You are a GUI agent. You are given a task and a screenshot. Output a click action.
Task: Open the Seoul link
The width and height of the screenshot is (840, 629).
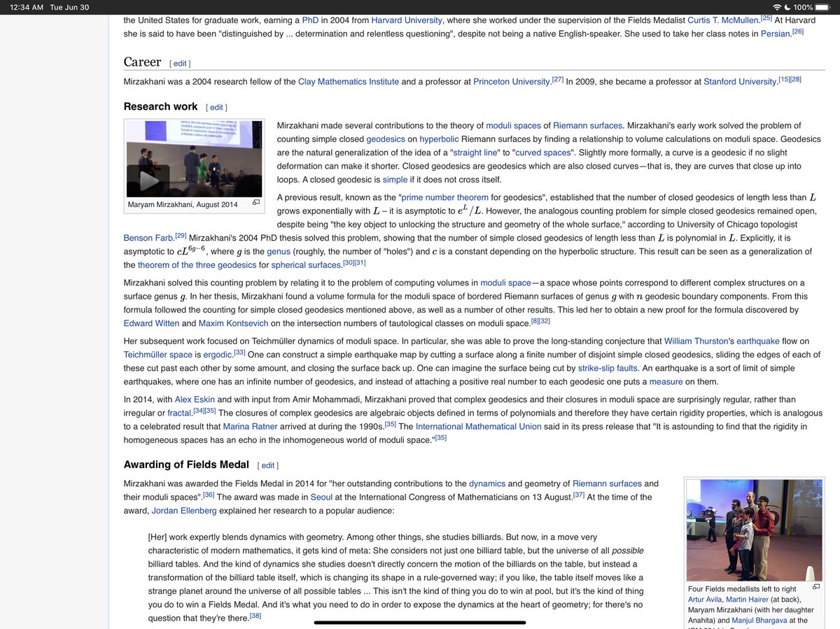322,497
